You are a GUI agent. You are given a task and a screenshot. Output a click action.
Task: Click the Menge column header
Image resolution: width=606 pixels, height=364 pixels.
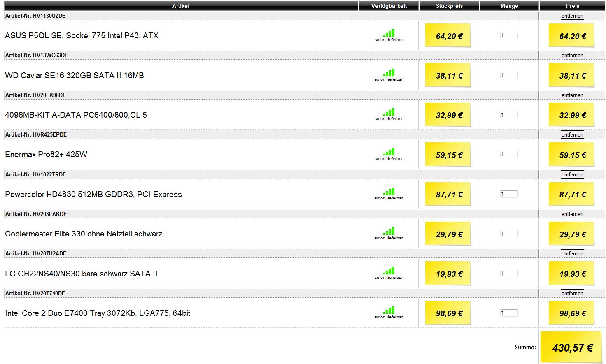click(509, 6)
